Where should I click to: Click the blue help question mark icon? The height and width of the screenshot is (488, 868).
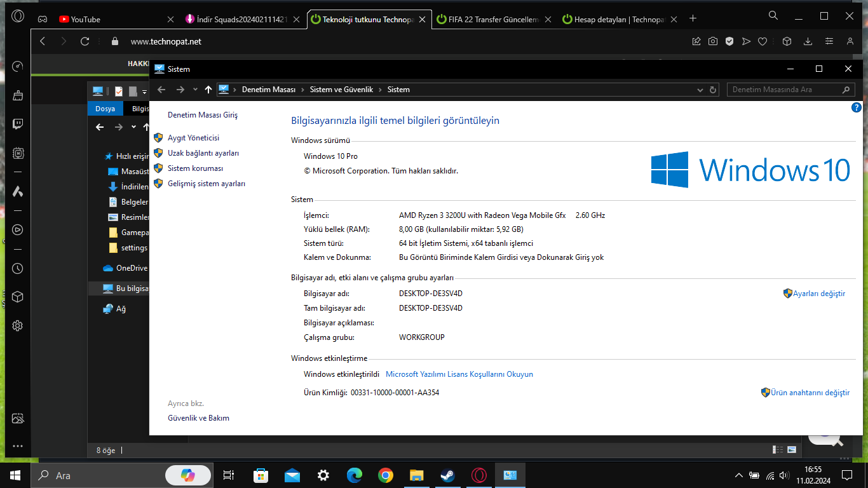pos(856,108)
